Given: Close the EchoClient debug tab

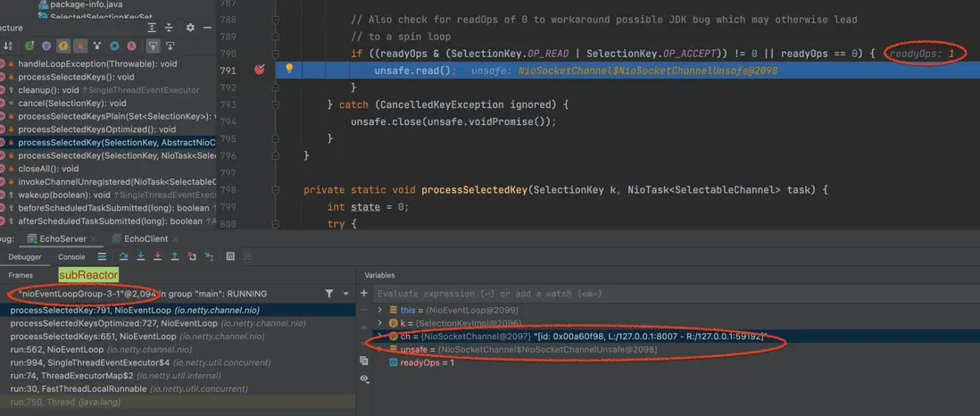Looking at the screenshot, I should pos(175,238).
